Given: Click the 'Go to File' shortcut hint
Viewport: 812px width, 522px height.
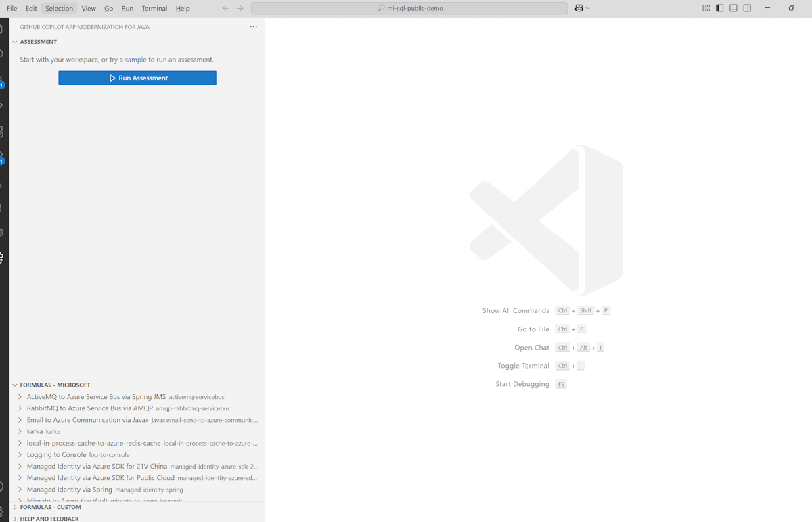Looking at the screenshot, I should [x=533, y=329].
